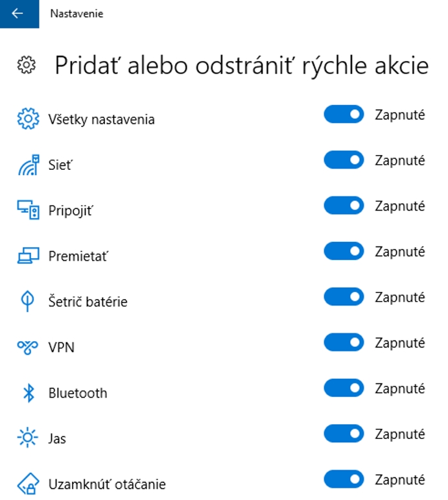
Task: Disable the Sieť quick action switch
Action: pyautogui.click(x=344, y=160)
